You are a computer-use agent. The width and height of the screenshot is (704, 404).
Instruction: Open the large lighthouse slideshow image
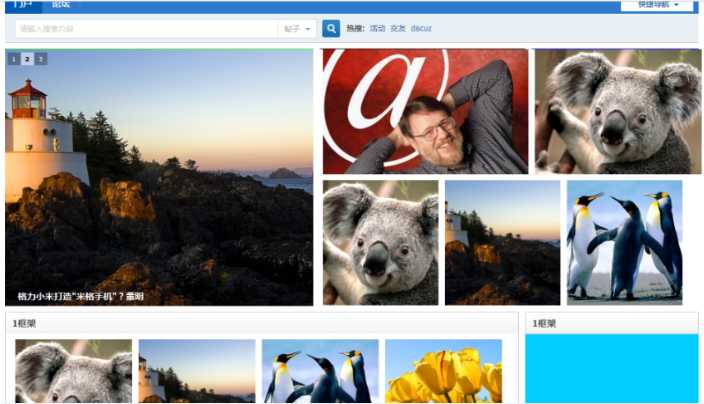tap(159, 177)
